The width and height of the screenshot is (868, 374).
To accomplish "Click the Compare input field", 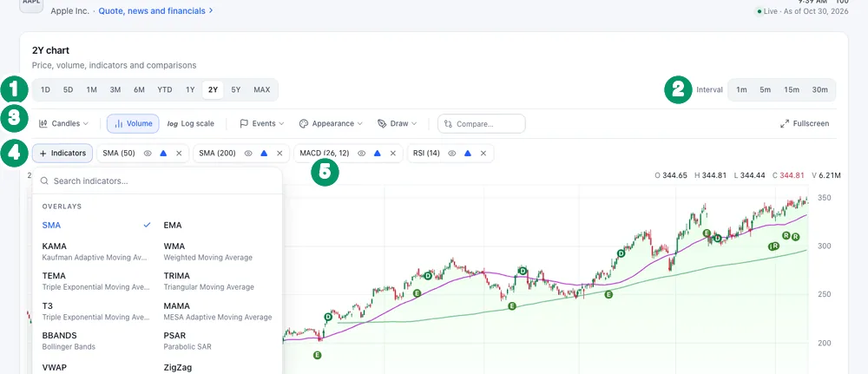I will (481, 124).
